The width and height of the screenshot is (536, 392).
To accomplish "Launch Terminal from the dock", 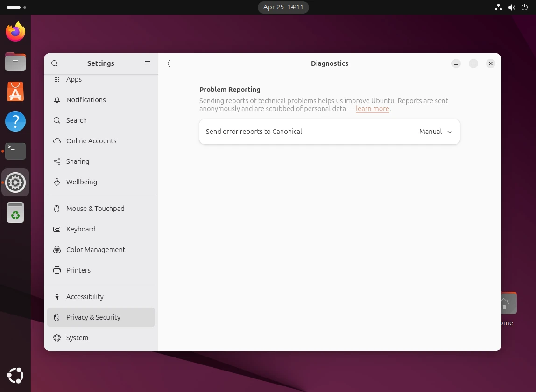I will [x=15, y=151].
